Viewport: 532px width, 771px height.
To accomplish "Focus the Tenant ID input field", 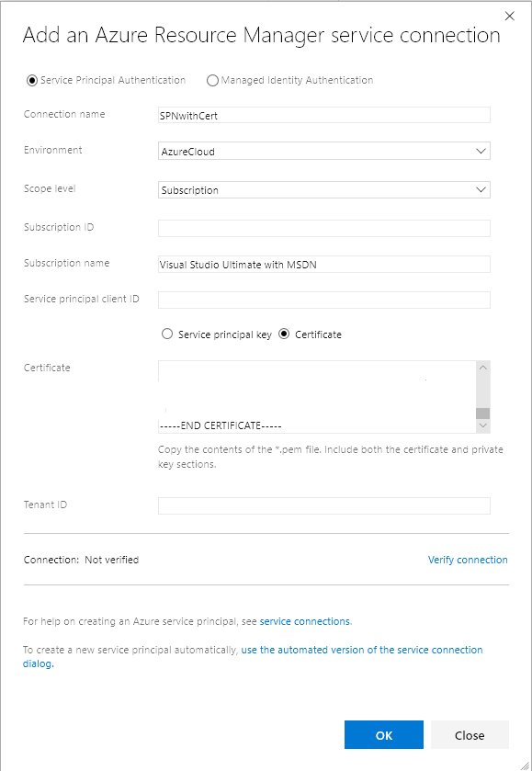I will 322,505.
